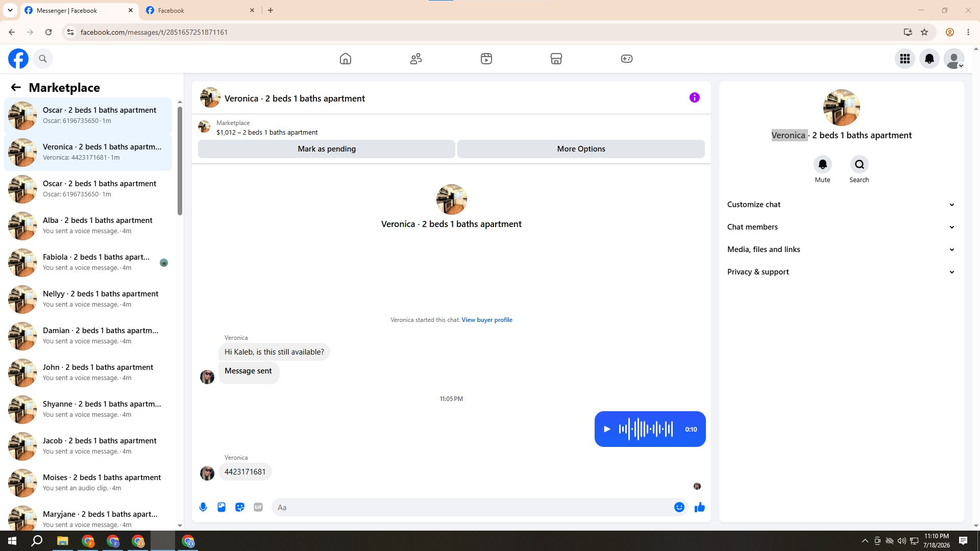Open the account profile avatar menu
The height and width of the screenshot is (551, 980).
point(954,59)
